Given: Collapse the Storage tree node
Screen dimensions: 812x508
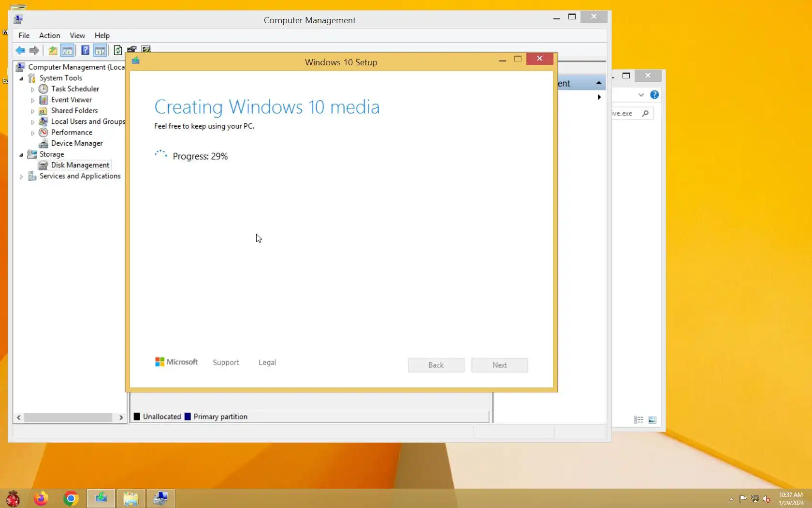Looking at the screenshot, I should (x=21, y=154).
